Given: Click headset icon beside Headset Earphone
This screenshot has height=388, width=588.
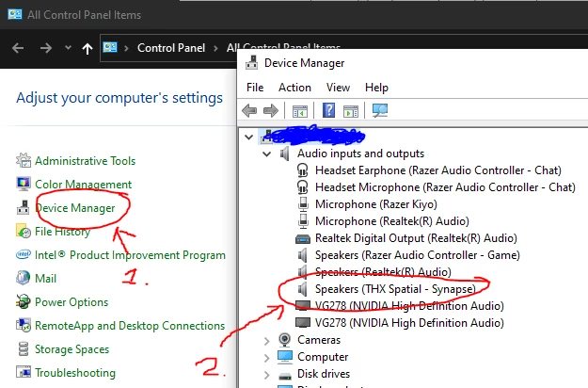Looking at the screenshot, I should click(x=302, y=170).
